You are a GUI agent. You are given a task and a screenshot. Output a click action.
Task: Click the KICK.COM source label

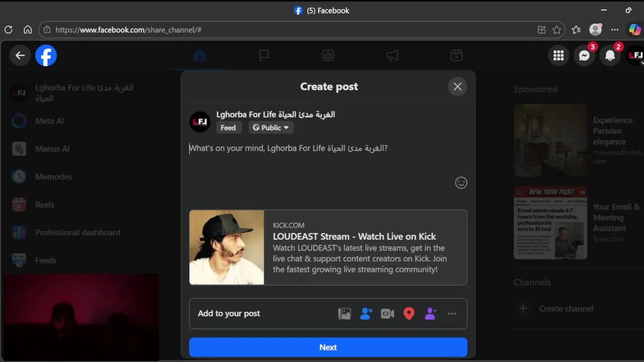click(x=288, y=225)
